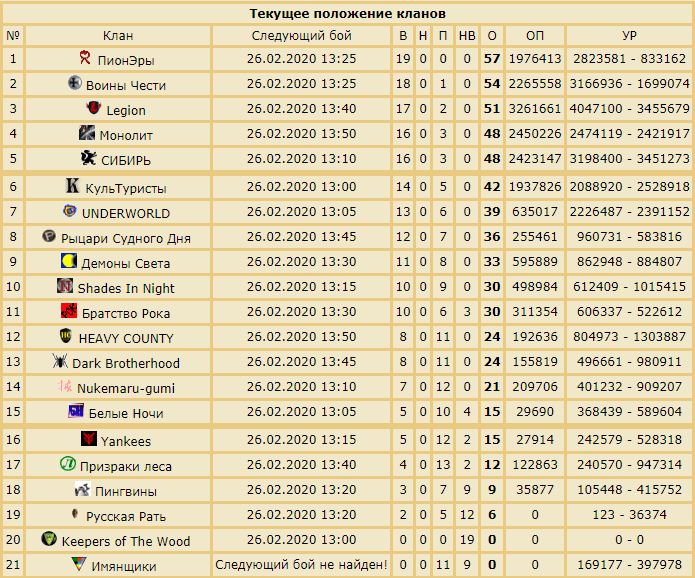The image size is (695, 578).
Task: Select the Legion red shield icon
Action: pos(94,107)
